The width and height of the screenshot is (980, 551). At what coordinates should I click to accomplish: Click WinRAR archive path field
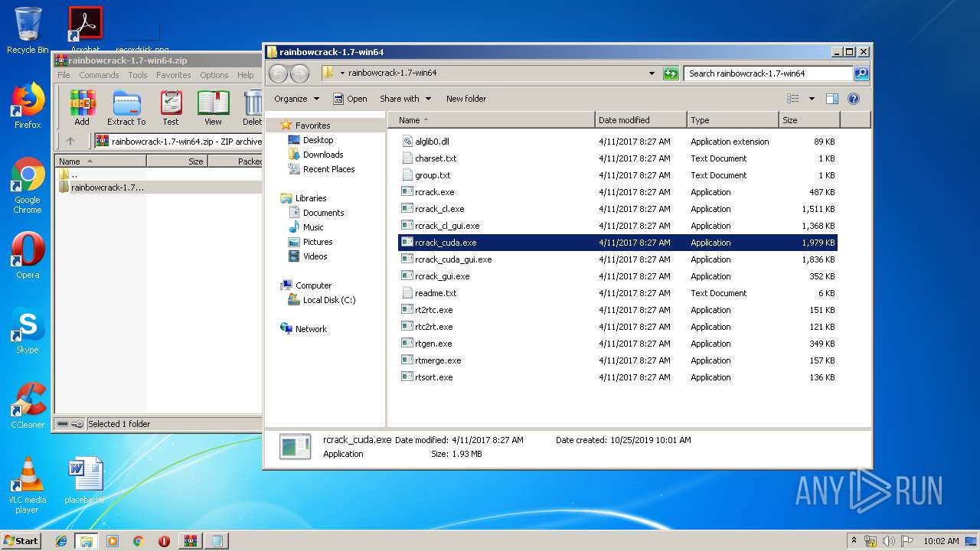[178, 141]
